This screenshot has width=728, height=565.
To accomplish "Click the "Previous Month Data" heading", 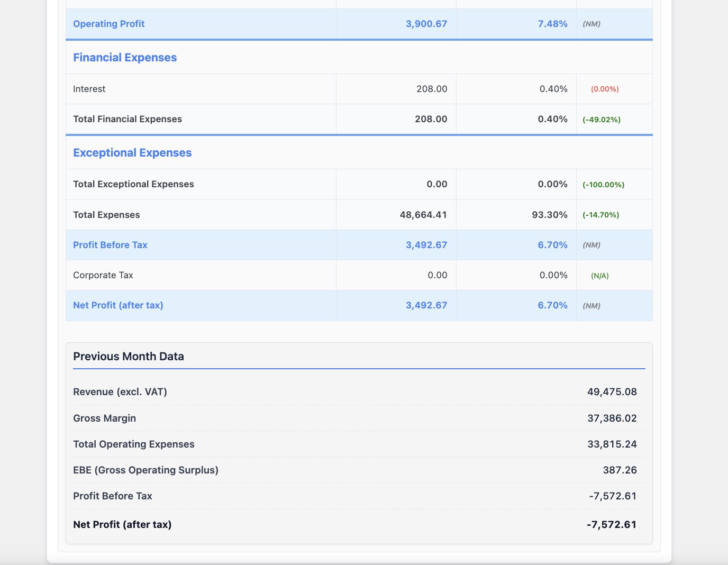I will tap(129, 357).
